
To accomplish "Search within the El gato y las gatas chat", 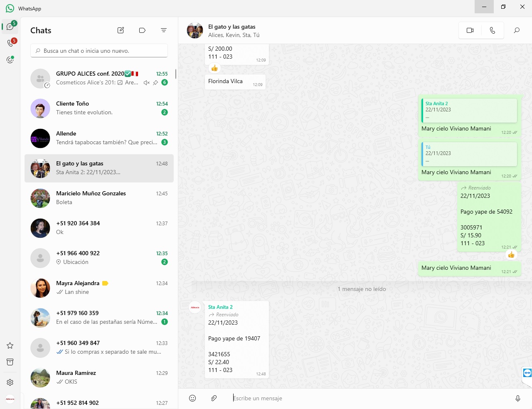I will point(517,30).
